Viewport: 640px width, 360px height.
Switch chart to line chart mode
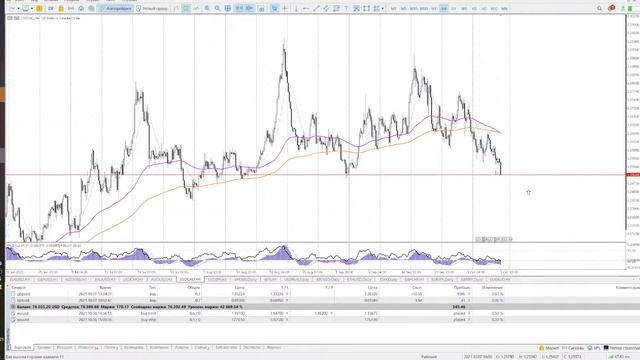[196, 9]
